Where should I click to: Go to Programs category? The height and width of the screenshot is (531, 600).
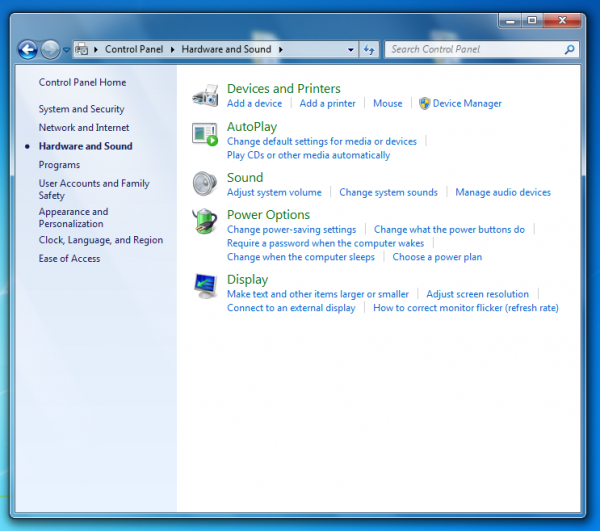click(x=59, y=165)
